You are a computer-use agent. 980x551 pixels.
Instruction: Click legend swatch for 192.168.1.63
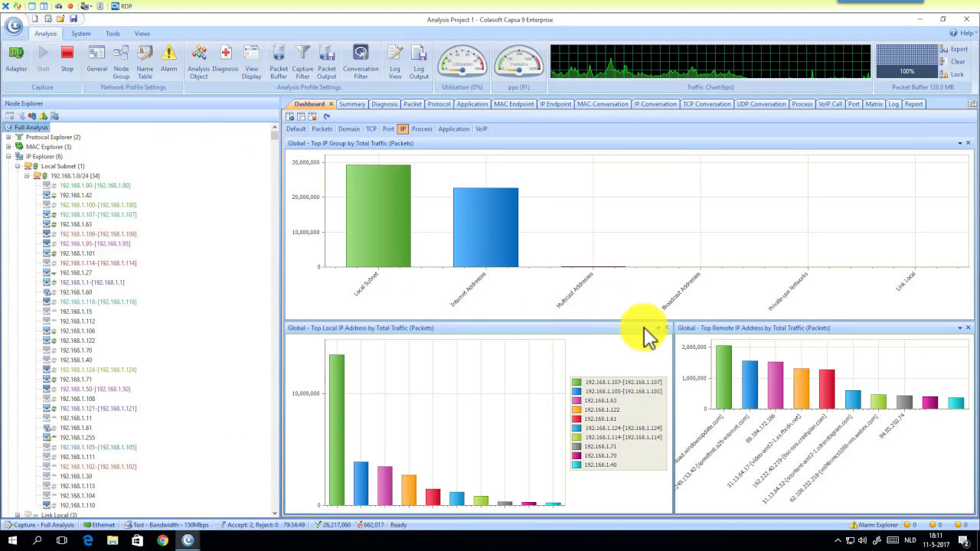(x=577, y=400)
